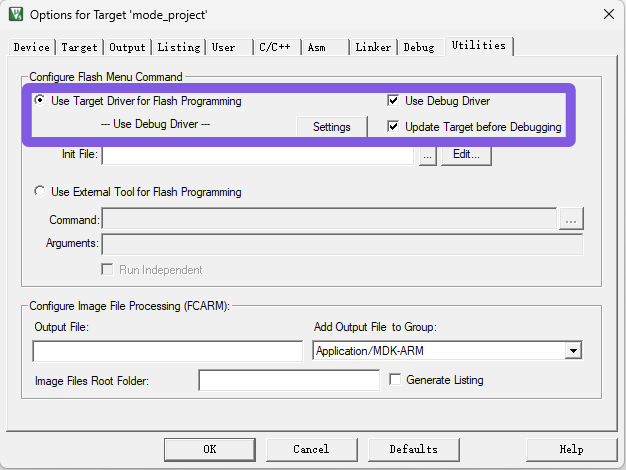Open the User tab
Image resolution: width=626 pixels, height=470 pixels.
pos(230,47)
